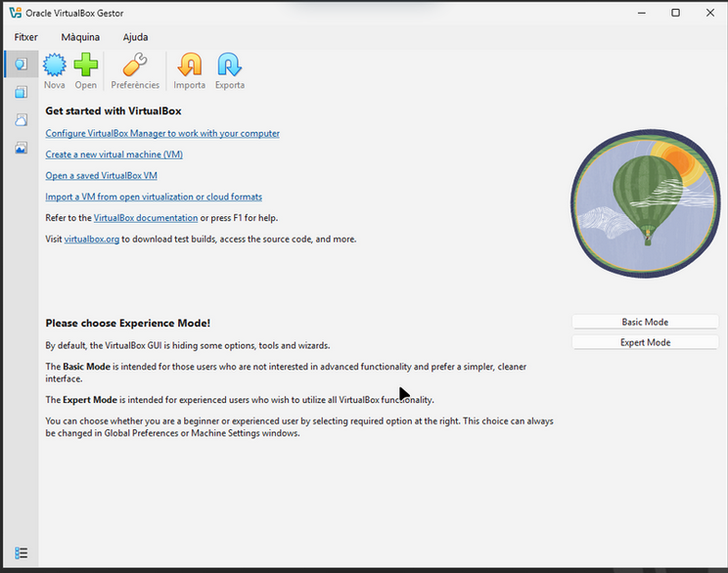The width and height of the screenshot is (728, 573).
Task: Click the green plus Open icon
Action: [86, 66]
